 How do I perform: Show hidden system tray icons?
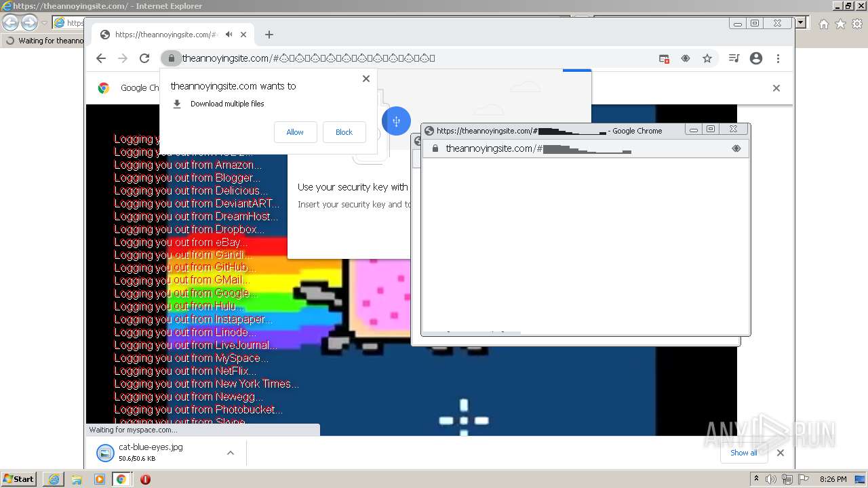[756, 479]
